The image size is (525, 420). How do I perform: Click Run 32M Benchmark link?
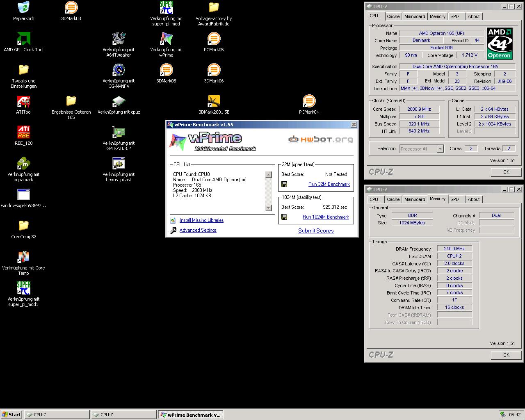(x=329, y=184)
